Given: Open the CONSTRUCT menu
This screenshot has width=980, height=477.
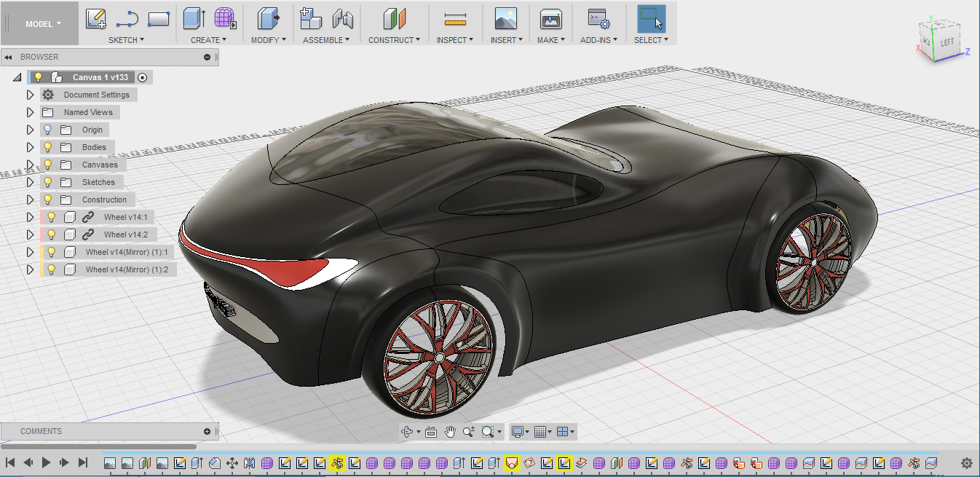Looking at the screenshot, I should (x=394, y=40).
